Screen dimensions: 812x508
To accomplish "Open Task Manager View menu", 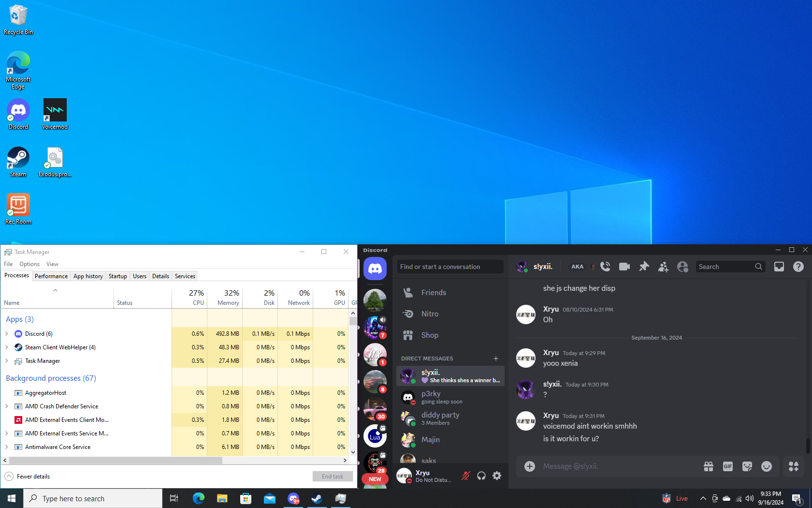I will [x=52, y=264].
